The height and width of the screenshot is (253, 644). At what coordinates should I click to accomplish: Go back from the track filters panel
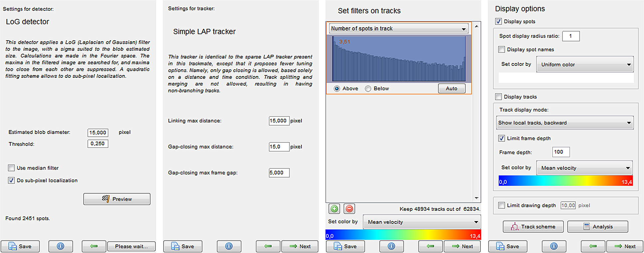tap(430, 246)
